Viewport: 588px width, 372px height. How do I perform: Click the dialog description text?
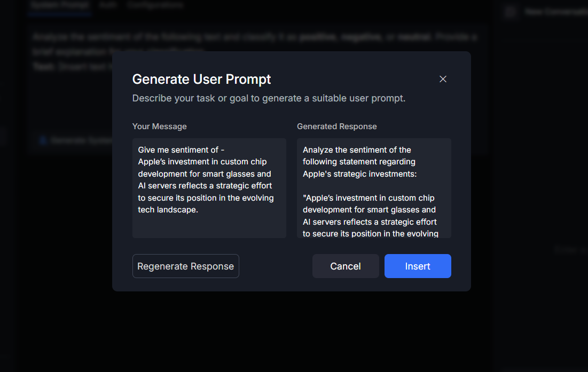point(269,99)
